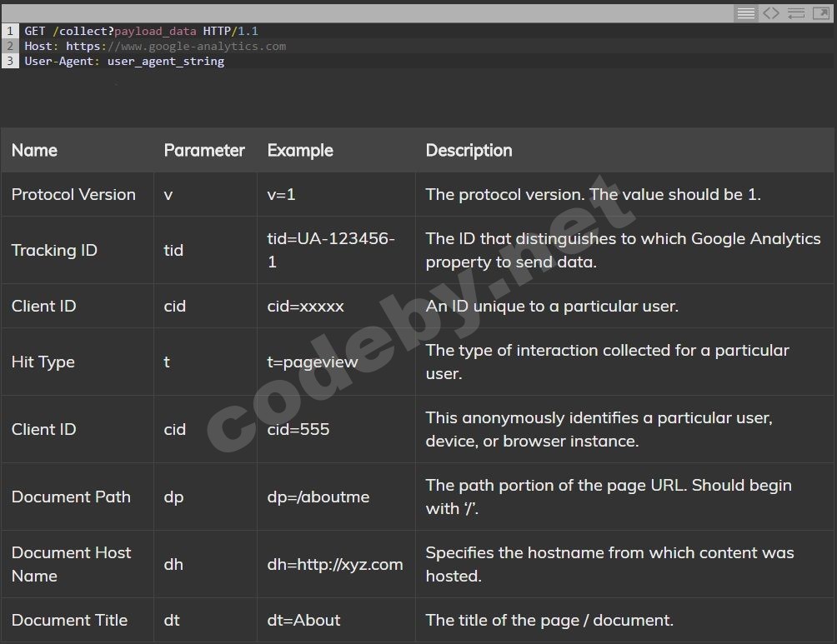Select the Document Path name cell
This screenshot has width=837, height=644.
click(x=71, y=497)
